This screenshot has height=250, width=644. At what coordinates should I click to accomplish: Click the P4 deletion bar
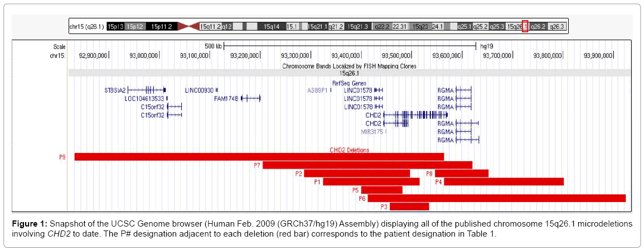(x=503, y=181)
